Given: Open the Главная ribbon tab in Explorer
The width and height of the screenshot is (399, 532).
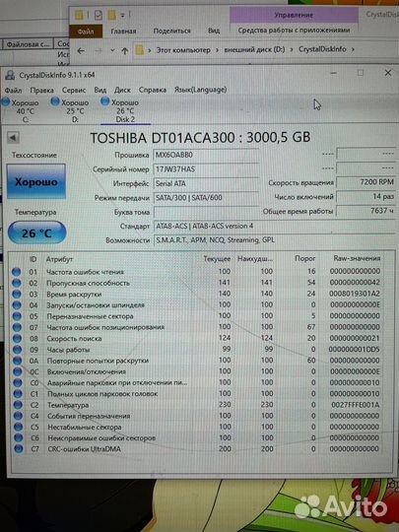Looking at the screenshot, I should [x=123, y=32].
